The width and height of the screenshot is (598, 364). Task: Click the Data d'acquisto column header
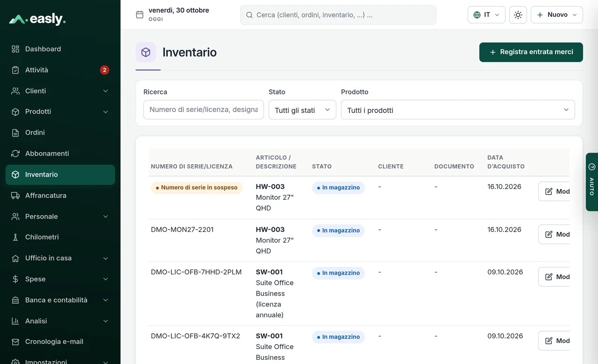pyautogui.click(x=506, y=162)
